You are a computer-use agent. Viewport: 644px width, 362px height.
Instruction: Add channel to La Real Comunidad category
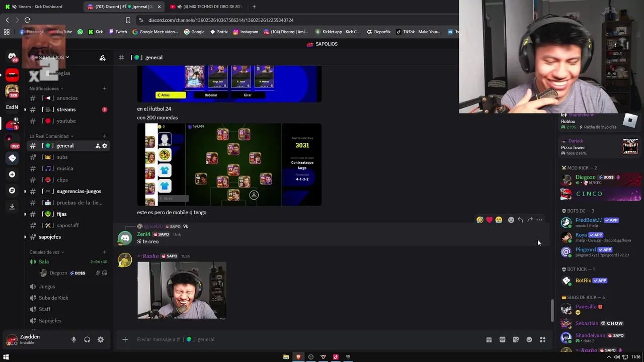click(x=104, y=136)
